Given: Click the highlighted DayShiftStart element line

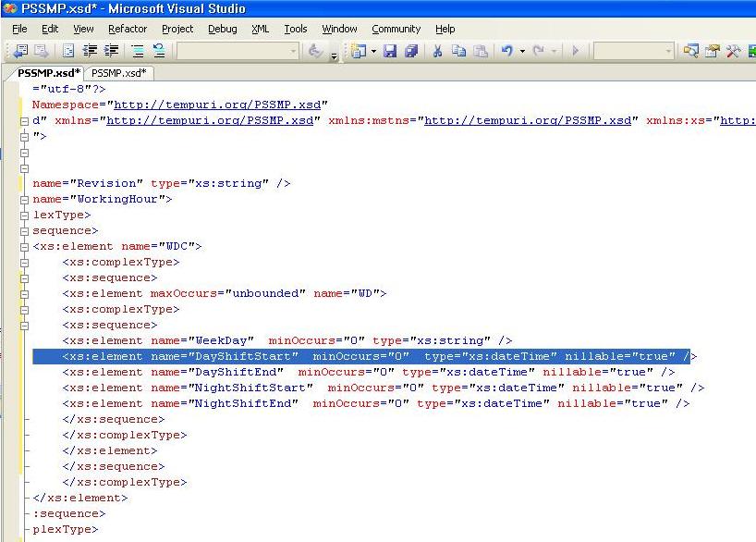Looking at the screenshot, I should click(x=365, y=357).
